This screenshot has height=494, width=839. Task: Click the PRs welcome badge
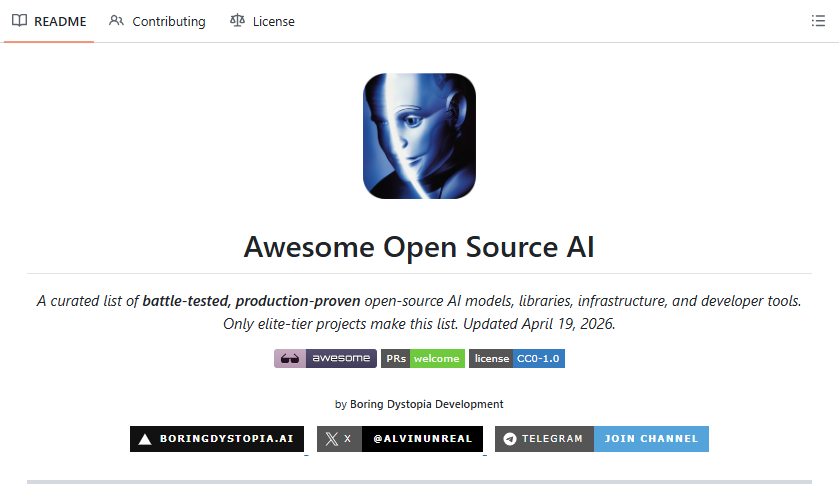423,359
